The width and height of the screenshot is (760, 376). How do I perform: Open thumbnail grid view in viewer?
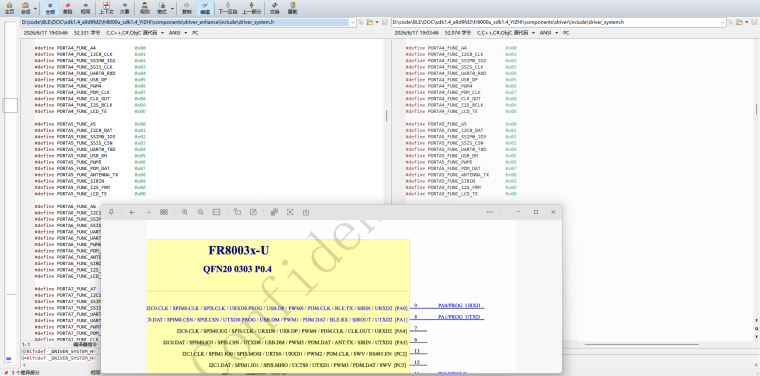(164, 212)
